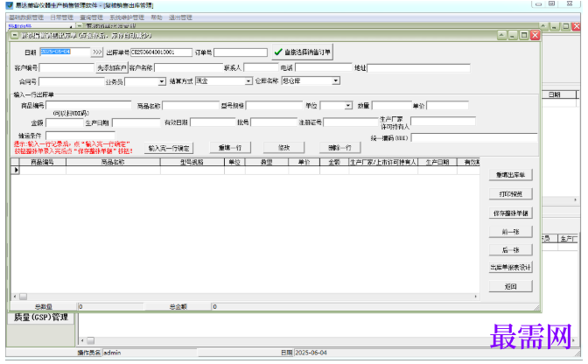Click the >>> date picker button

coord(97,52)
